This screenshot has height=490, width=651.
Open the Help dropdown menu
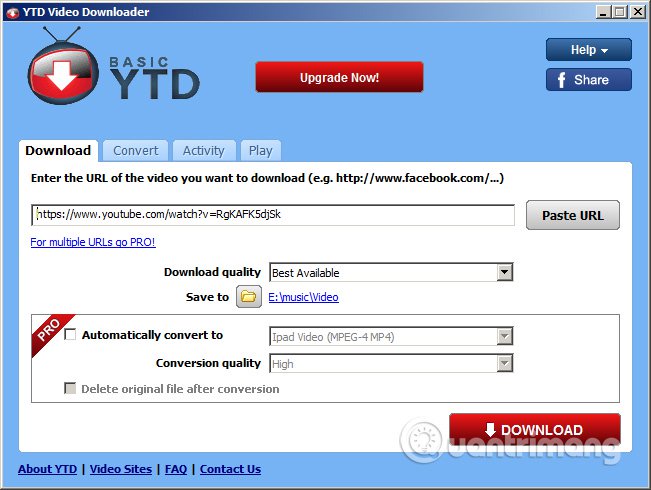pyautogui.click(x=589, y=50)
